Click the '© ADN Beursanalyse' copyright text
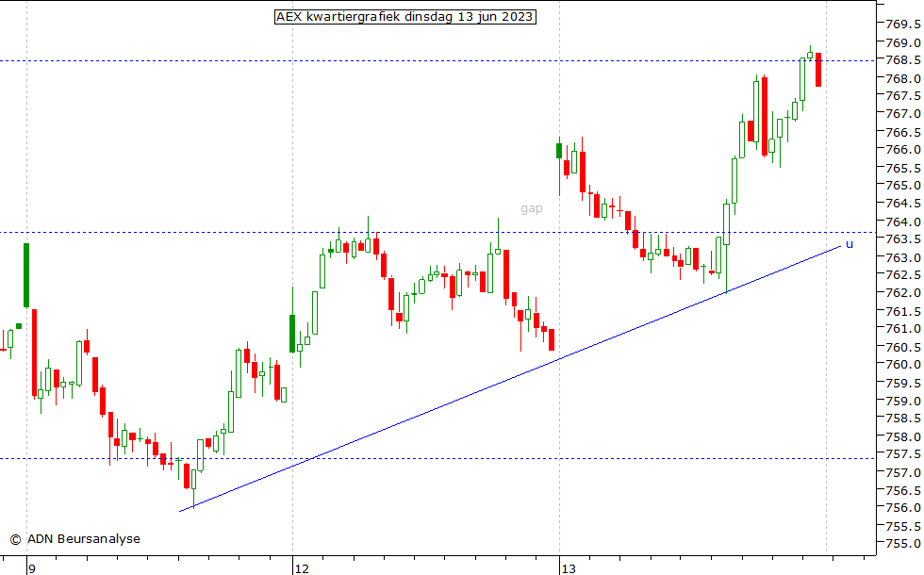Image resolution: width=924 pixels, height=575 pixels. (74, 538)
